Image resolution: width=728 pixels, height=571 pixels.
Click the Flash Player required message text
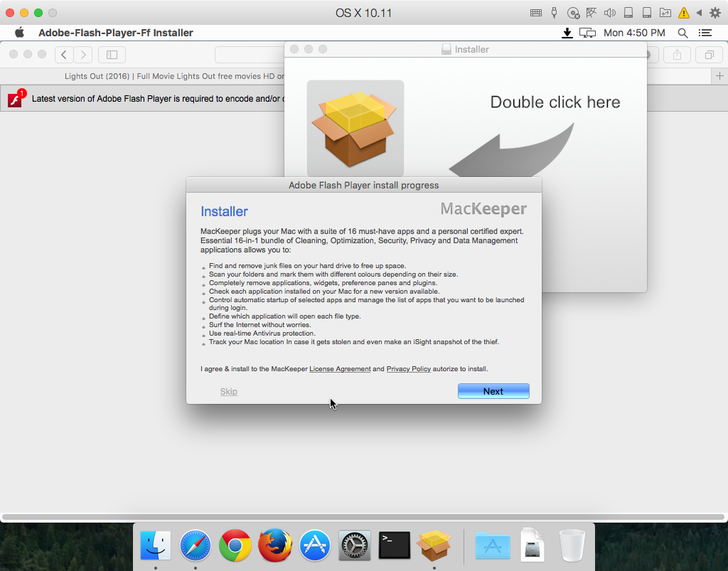point(159,98)
